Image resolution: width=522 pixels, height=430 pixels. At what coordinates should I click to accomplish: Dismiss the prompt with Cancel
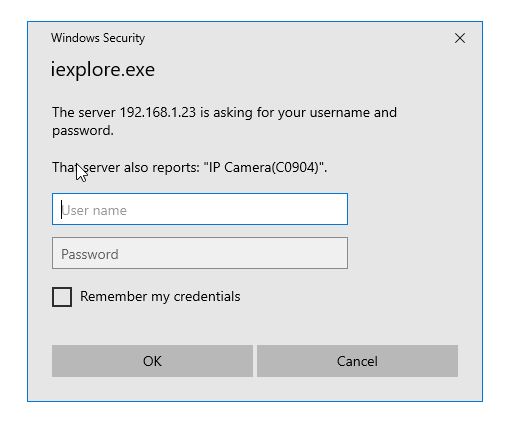[357, 361]
